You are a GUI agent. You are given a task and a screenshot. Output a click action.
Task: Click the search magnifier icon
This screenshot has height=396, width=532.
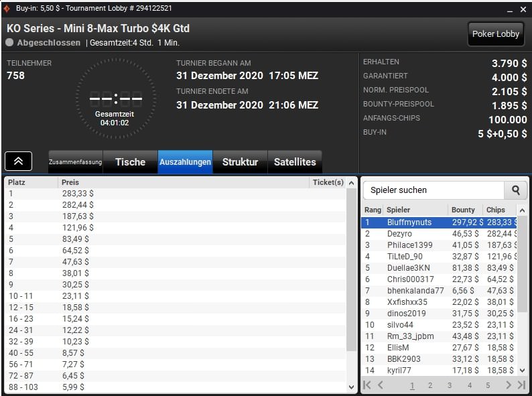coord(515,190)
